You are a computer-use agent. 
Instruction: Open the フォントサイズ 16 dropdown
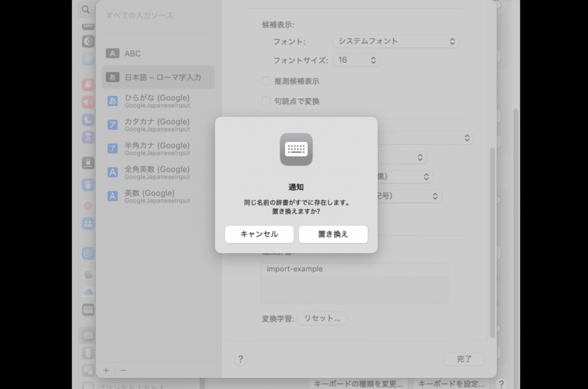pos(356,60)
